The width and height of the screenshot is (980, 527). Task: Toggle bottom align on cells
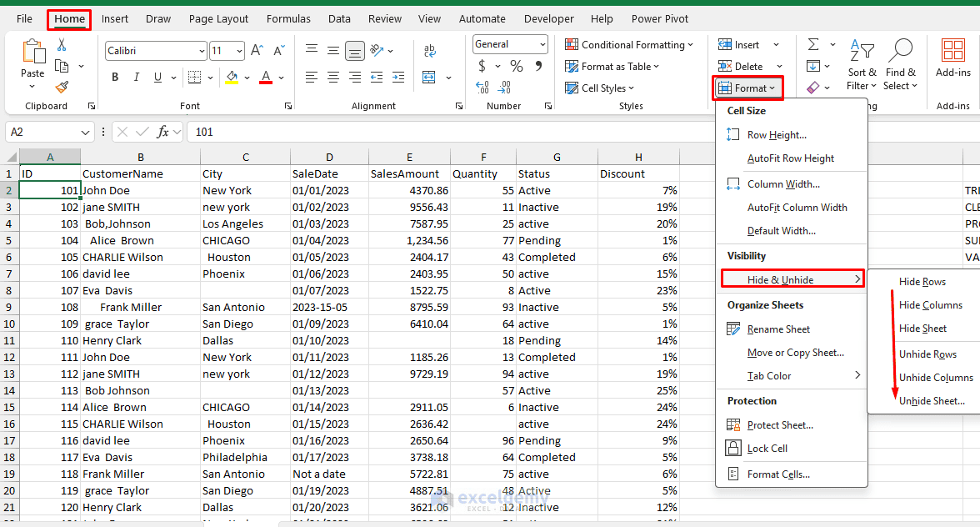[355, 51]
